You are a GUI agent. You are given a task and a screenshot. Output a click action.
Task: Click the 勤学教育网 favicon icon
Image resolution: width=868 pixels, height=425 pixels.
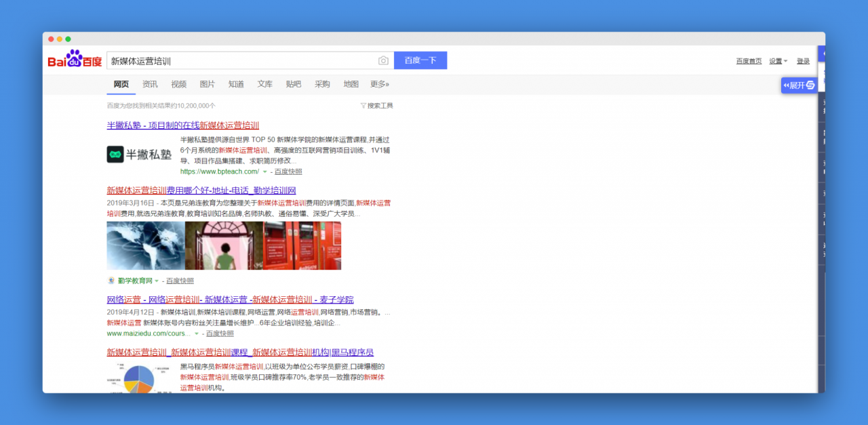(111, 281)
